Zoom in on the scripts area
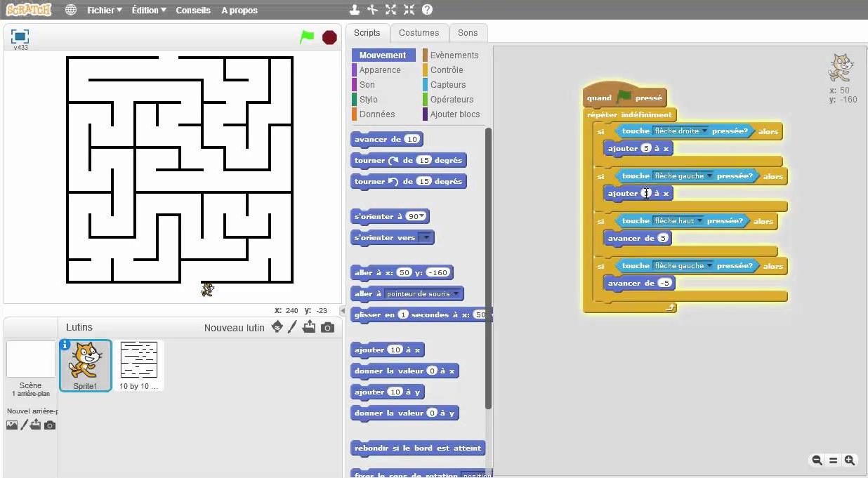Screen dimensions: 868x478 (850, 460)
